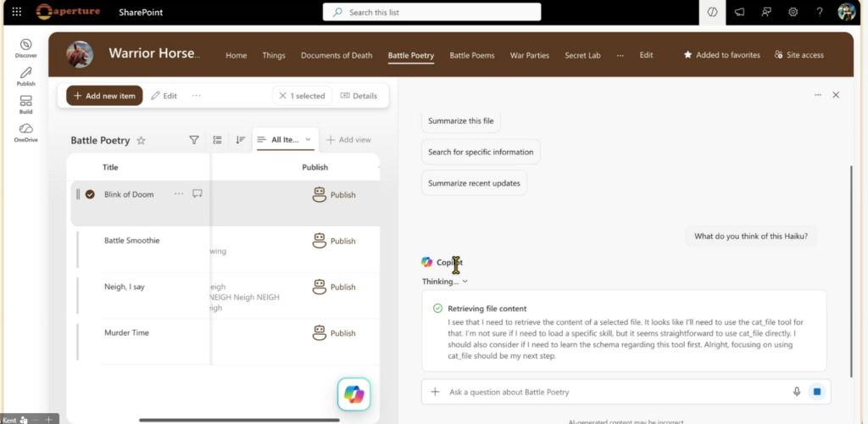
Task: Select the Battle Poetry nav tab
Action: 411,55
